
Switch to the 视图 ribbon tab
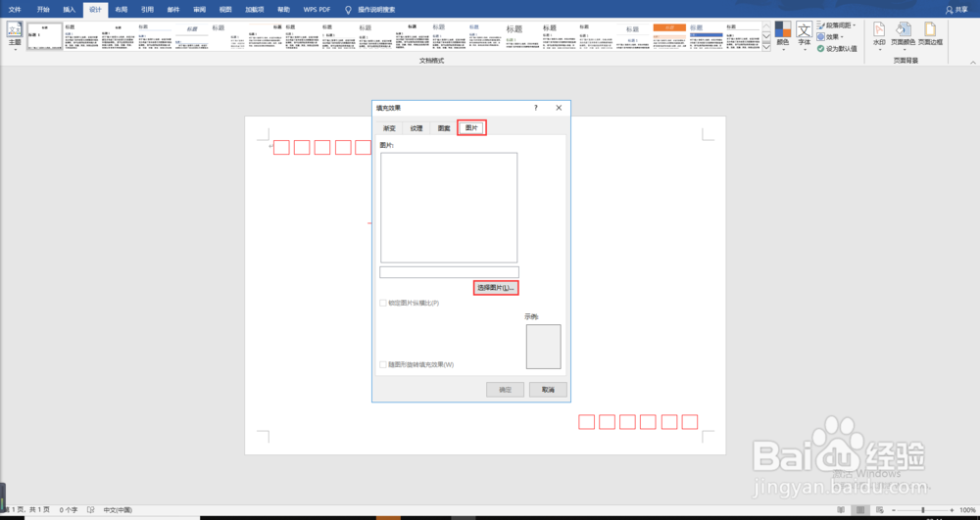click(225, 10)
